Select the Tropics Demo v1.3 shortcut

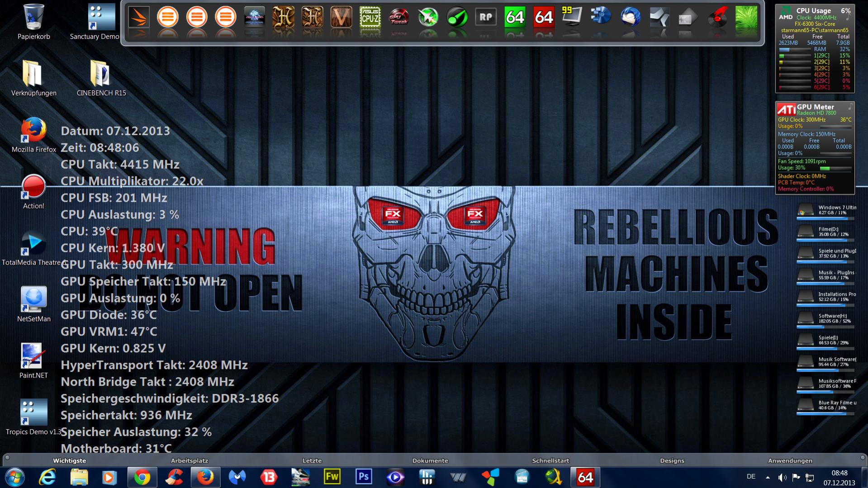(x=34, y=417)
